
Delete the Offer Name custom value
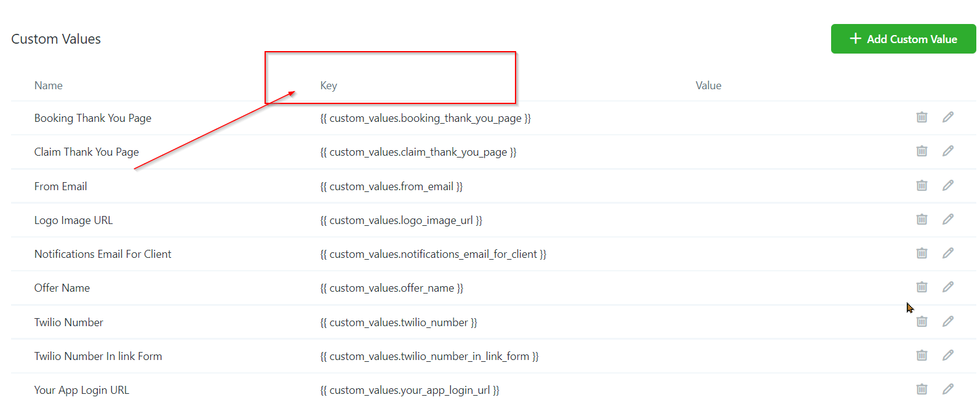click(x=922, y=287)
